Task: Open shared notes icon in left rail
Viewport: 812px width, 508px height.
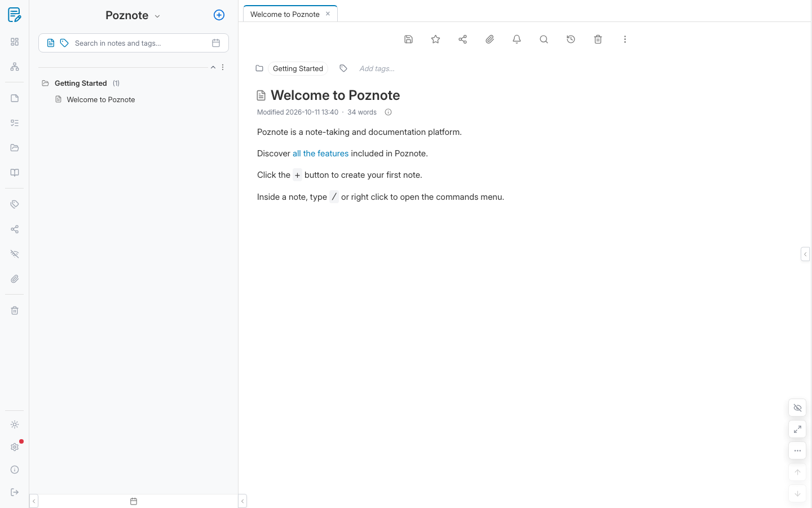Action: [15, 229]
